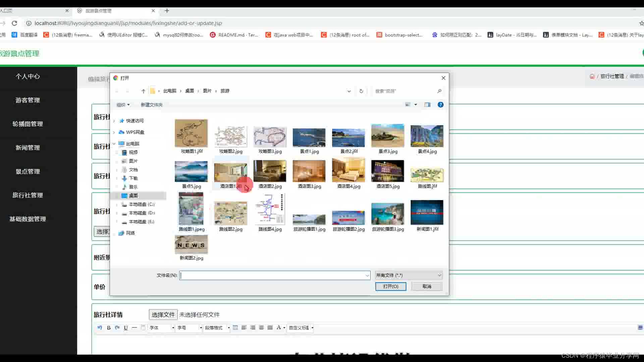
Task: Open the 组织 menu in the dialog
Action: 123,105
